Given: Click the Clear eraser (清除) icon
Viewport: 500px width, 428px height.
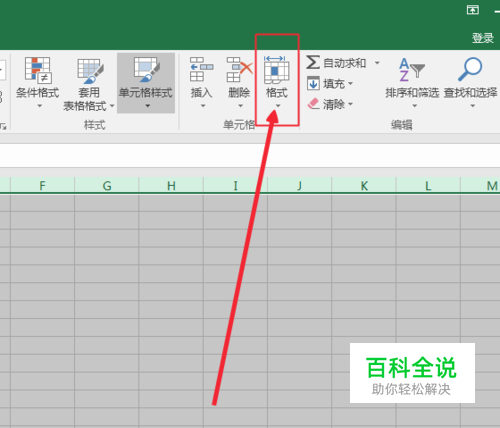Looking at the screenshot, I should point(313,104).
